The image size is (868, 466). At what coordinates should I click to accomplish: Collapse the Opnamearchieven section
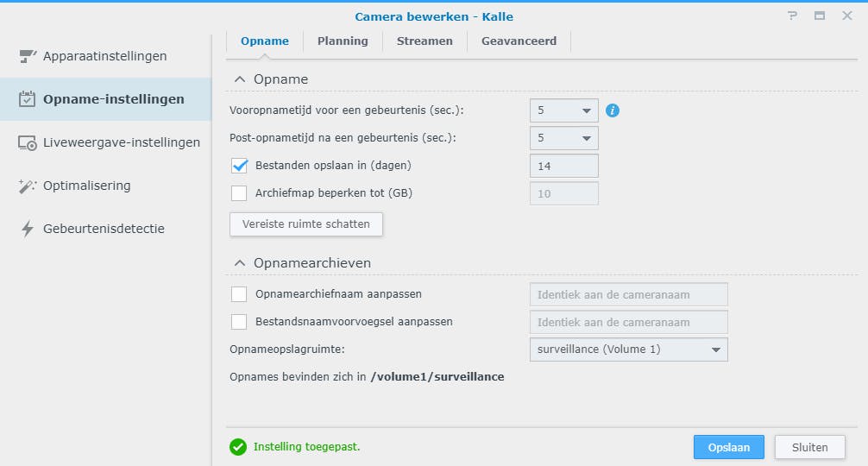[x=240, y=263]
